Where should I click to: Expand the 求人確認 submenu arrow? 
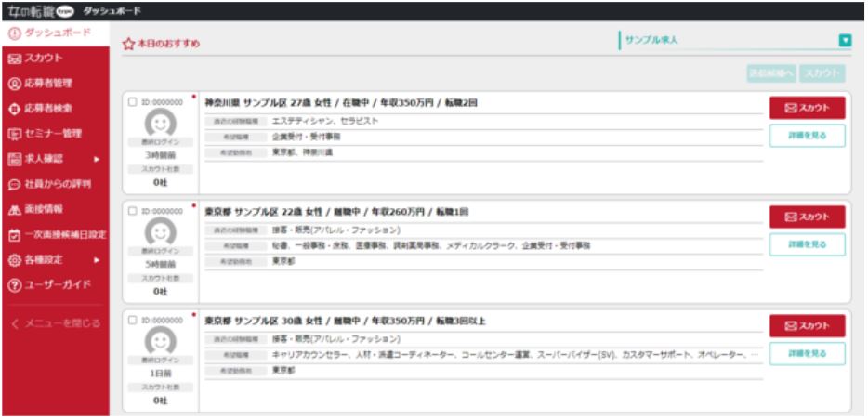coord(97,160)
